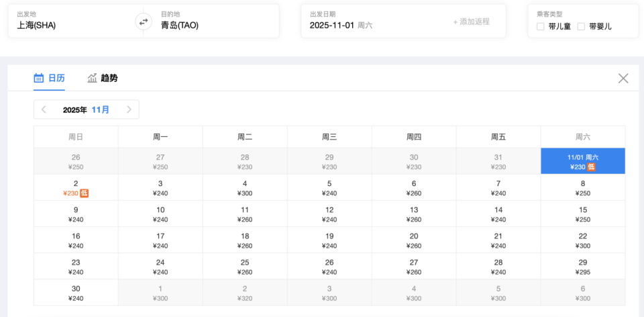This screenshot has height=317, width=644.
Task: Pick November 29 priced ¥295
Action: (x=583, y=267)
